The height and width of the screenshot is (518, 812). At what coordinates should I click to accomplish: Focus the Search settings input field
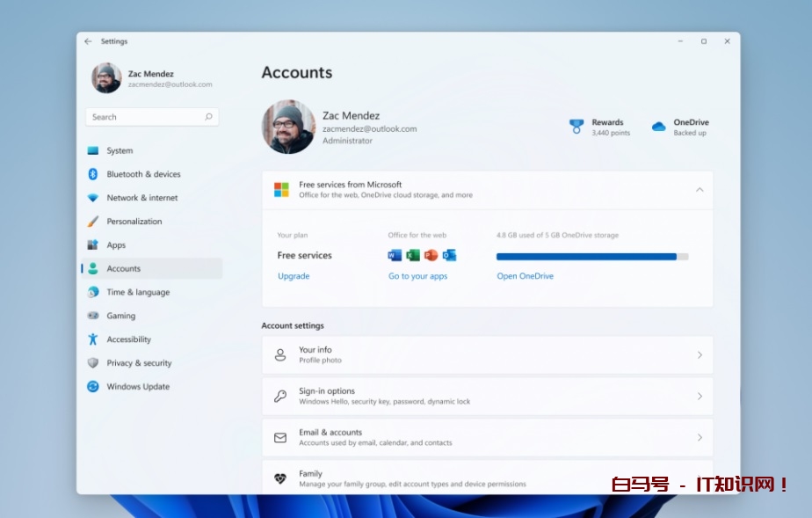pos(144,117)
